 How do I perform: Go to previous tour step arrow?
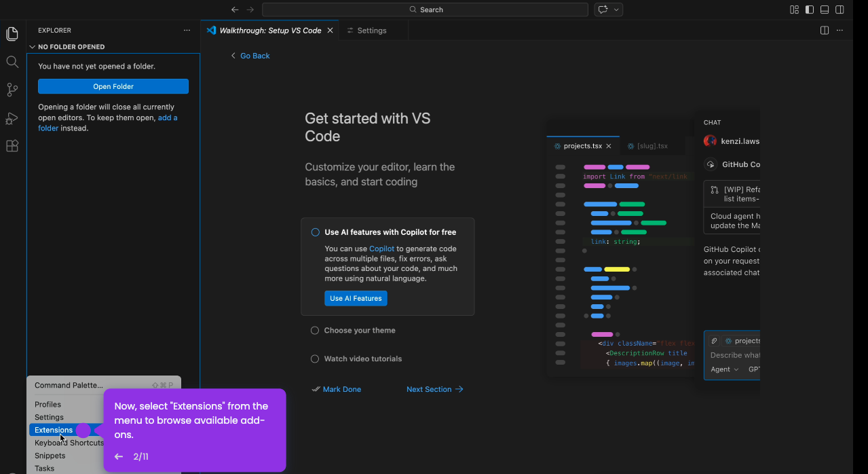coord(119,457)
